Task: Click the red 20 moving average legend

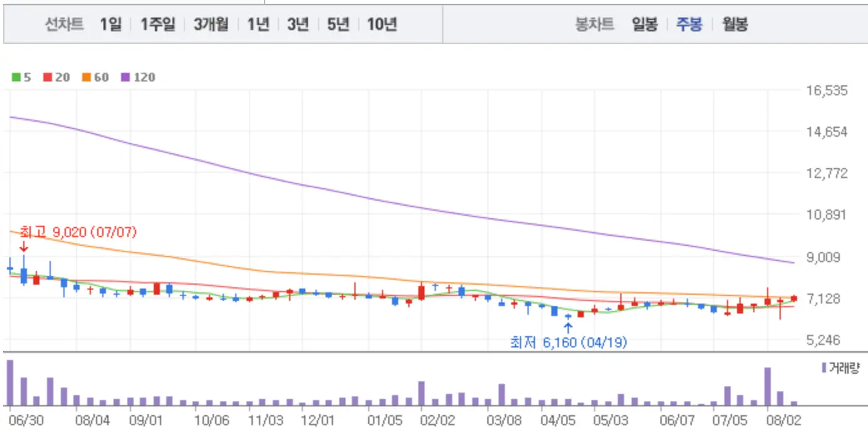Action: coord(56,77)
